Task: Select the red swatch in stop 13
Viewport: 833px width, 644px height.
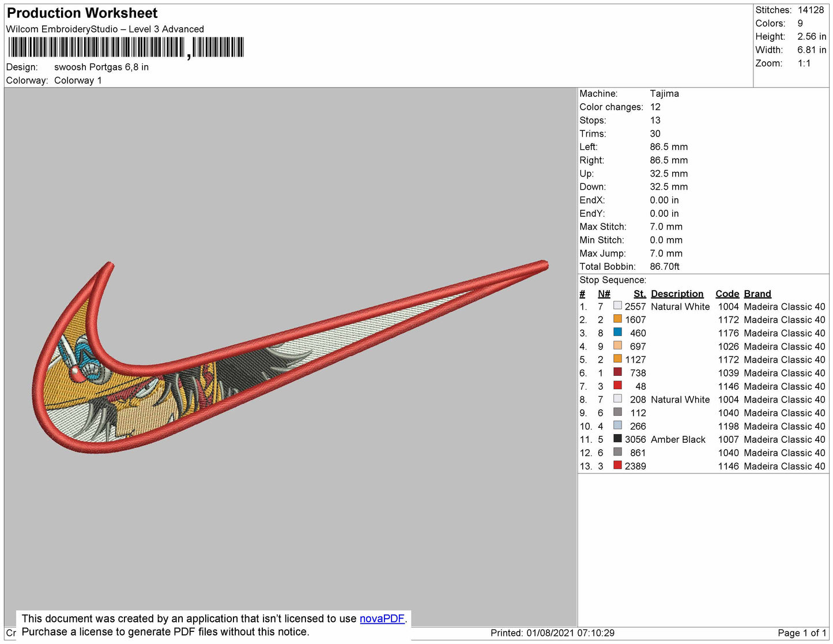Action: point(617,465)
